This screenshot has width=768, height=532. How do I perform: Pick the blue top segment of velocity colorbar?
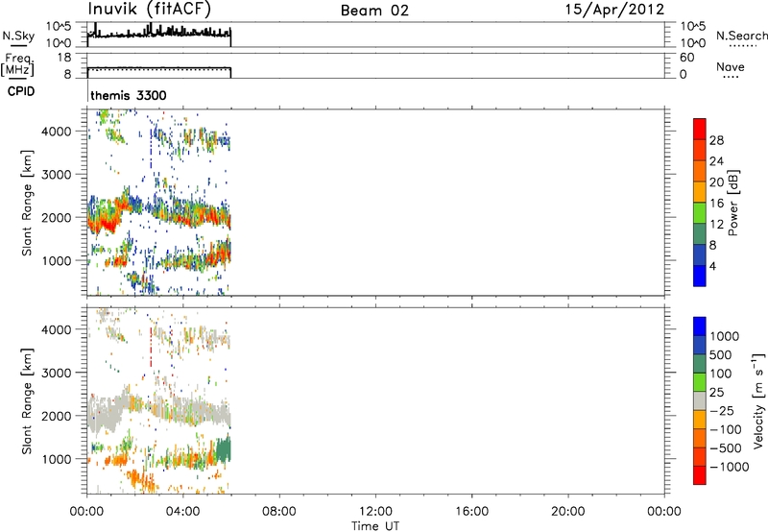pyautogui.click(x=700, y=326)
